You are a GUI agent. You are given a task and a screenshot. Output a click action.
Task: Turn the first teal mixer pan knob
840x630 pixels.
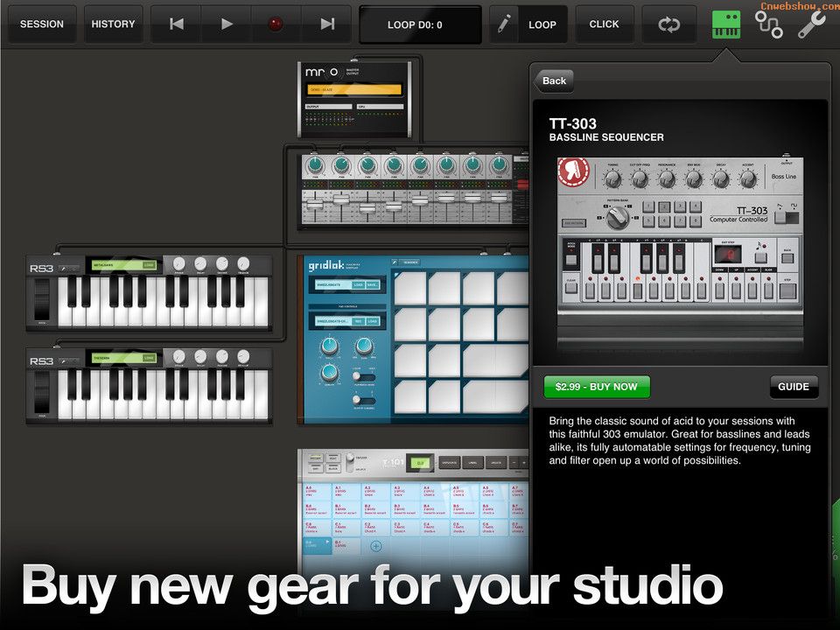click(315, 165)
